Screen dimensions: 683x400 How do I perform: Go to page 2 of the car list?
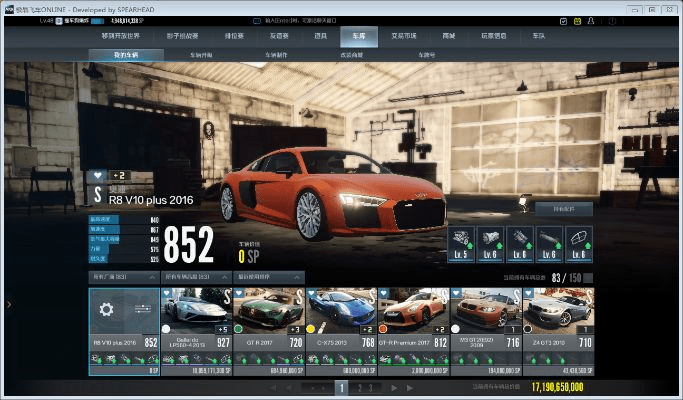[x=358, y=386]
